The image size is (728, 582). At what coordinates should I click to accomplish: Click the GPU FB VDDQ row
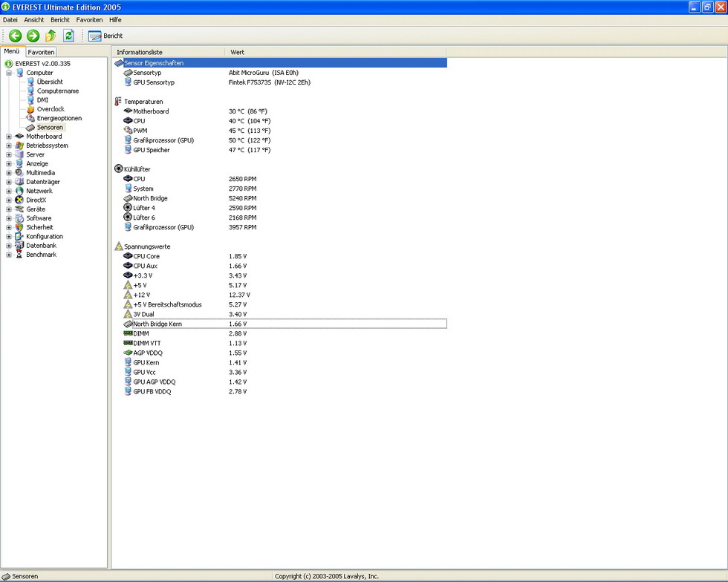tap(285, 391)
